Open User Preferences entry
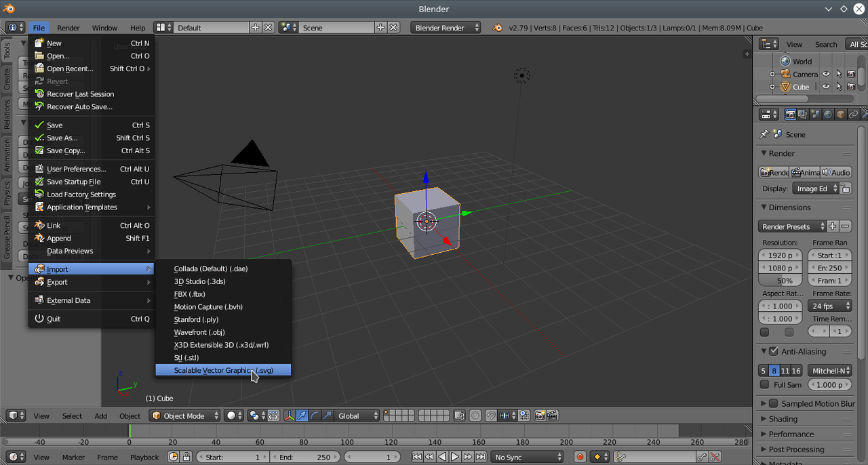Image resolution: width=868 pixels, height=465 pixels. [92, 169]
